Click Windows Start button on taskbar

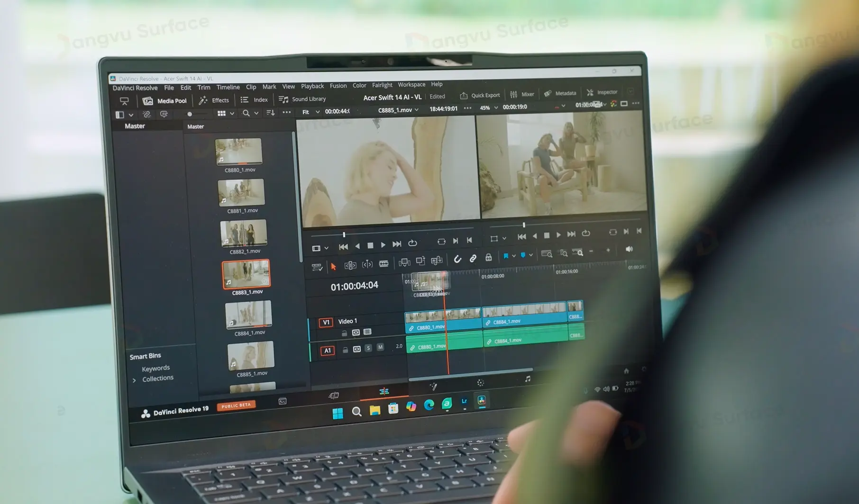pos(338,414)
